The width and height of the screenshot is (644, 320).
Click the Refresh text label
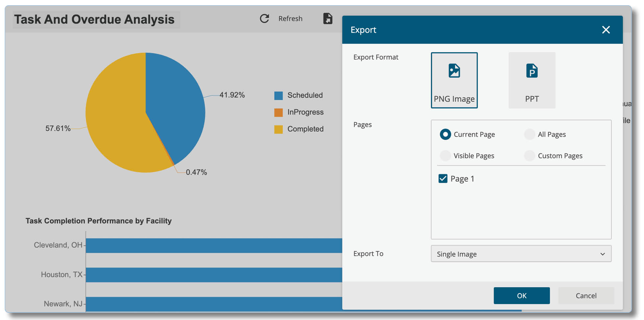pos(290,19)
